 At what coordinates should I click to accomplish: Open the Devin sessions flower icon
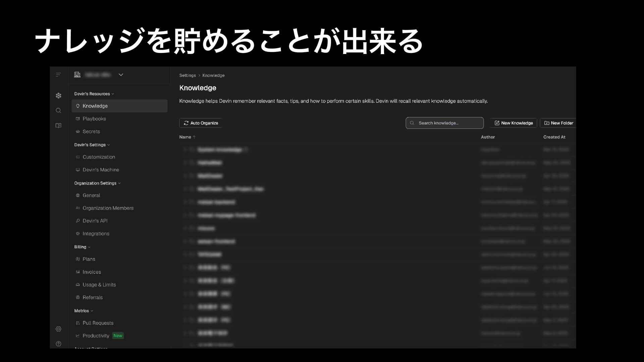(58, 96)
